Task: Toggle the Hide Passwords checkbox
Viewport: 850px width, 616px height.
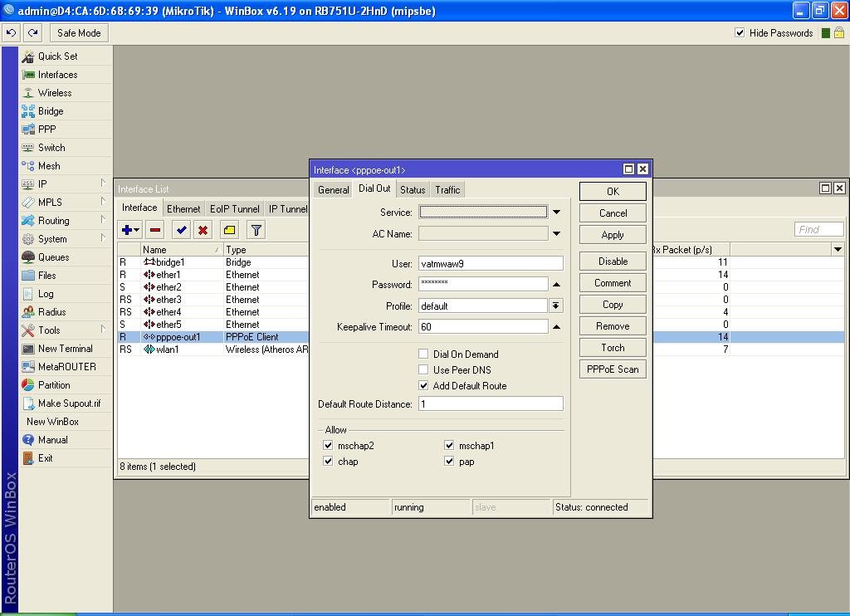Action: 740,32
